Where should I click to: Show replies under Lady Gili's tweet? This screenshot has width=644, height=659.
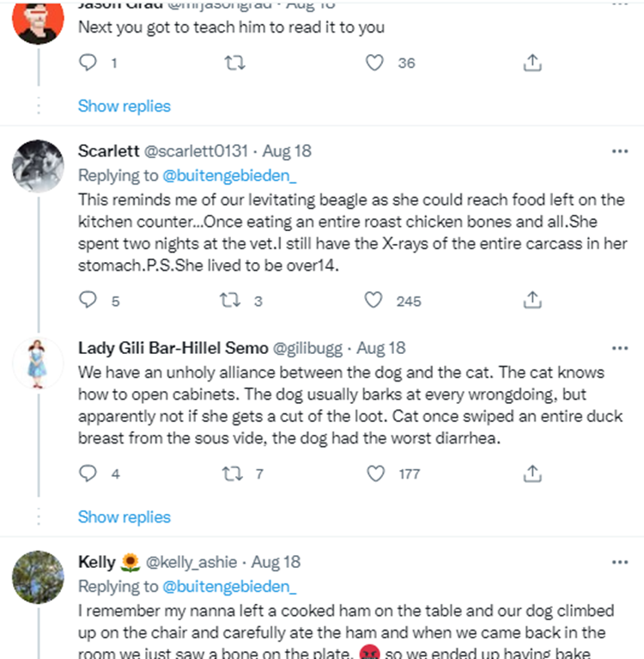pyautogui.click(x=125, y=516)
